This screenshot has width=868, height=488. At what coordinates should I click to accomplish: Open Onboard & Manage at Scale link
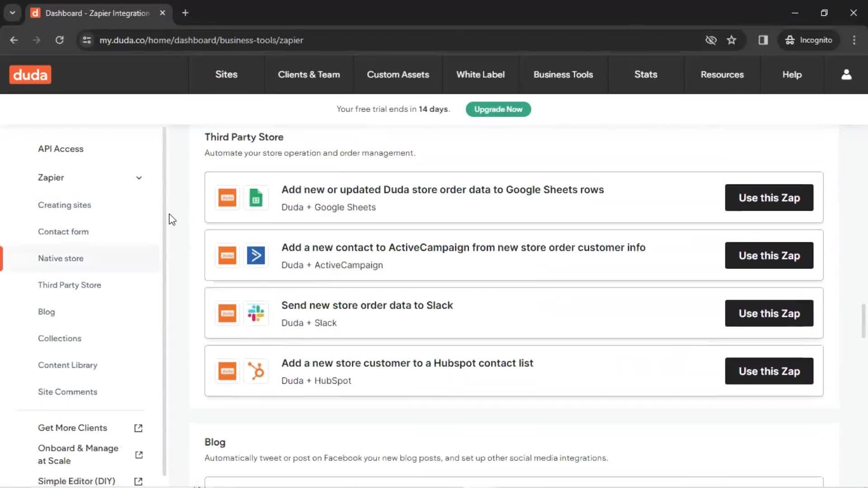tap(78, 455)
